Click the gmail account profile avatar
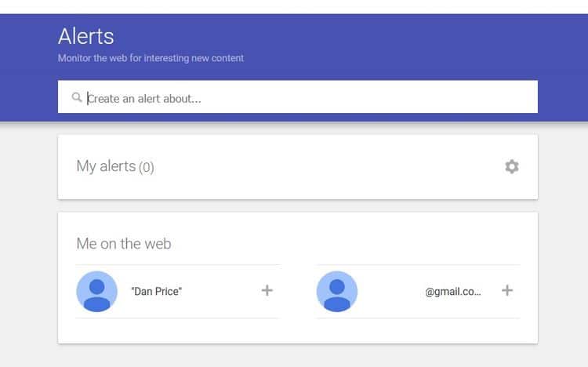Viewport: 588px width, 367px height. coord(337,292)
